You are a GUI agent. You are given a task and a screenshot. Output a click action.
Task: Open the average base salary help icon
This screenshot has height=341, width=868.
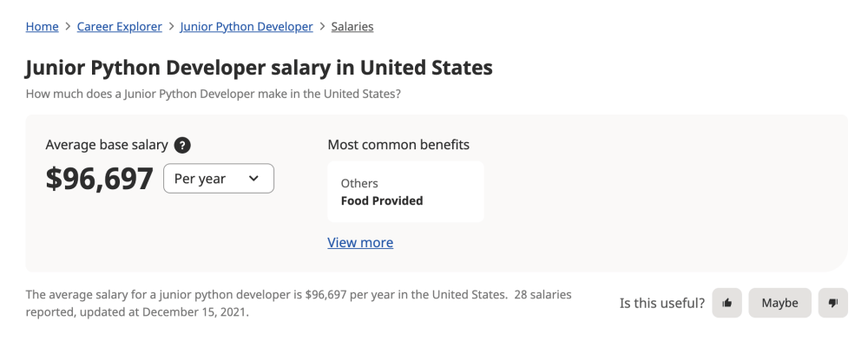pyautogui.click(x=182, y=145)
